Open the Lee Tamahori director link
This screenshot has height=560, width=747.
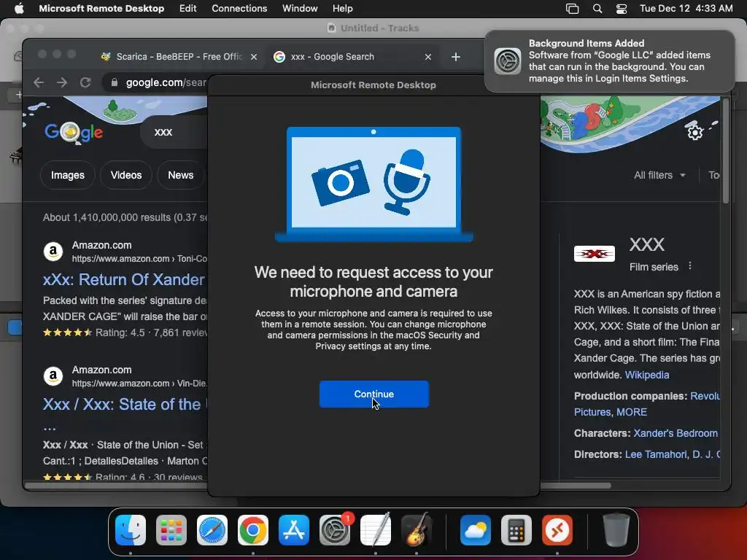click(x=656, y=454)
